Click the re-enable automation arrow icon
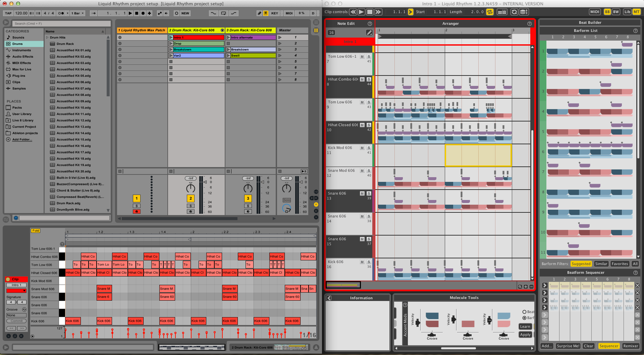The width and height of the screenshot is (644, 355). (x=166, y=13)
